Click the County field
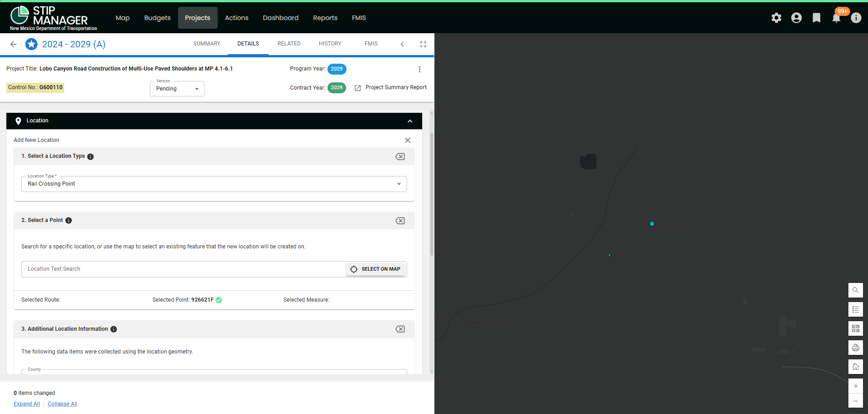 tap(214, 372)
